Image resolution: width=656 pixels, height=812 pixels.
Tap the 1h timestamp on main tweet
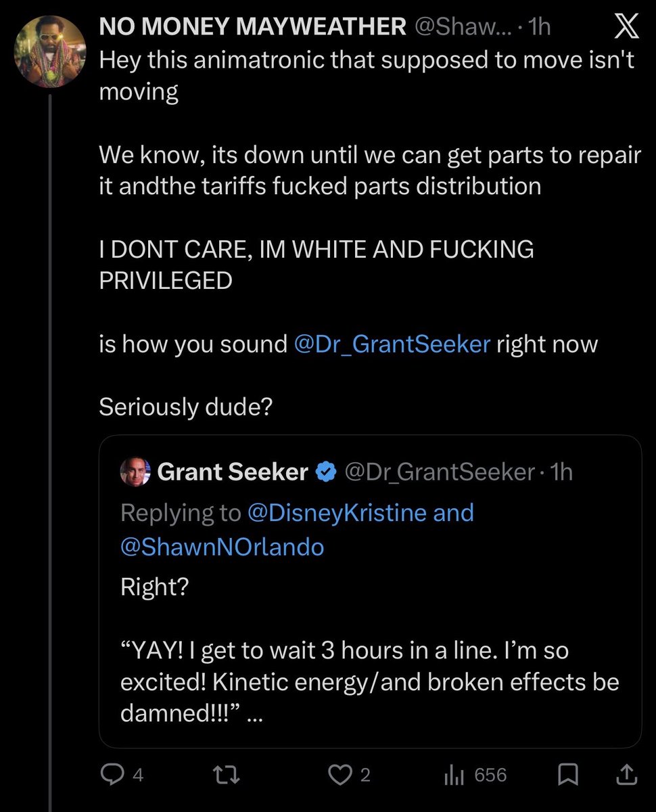coord(541,27)
